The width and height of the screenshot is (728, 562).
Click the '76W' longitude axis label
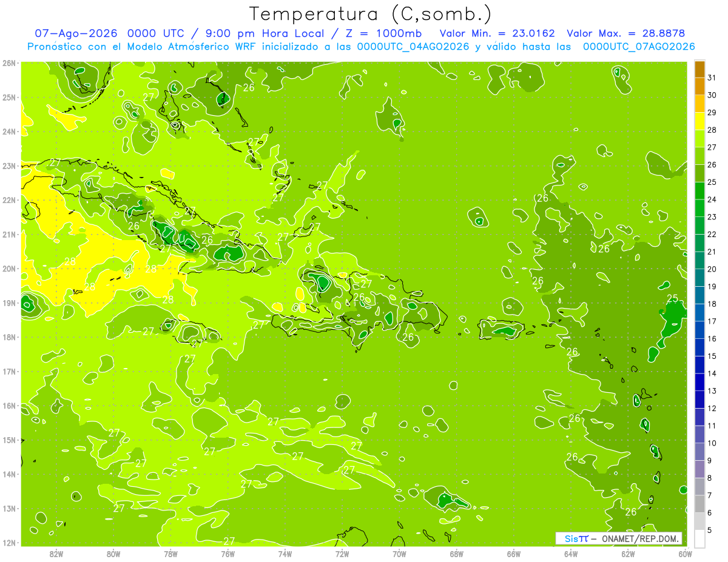227,554
